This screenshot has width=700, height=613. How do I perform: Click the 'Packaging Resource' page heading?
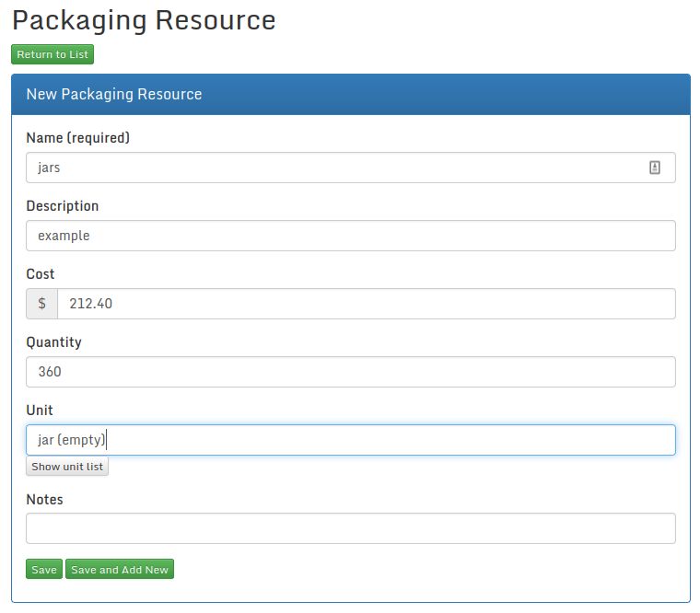point(144,20)
